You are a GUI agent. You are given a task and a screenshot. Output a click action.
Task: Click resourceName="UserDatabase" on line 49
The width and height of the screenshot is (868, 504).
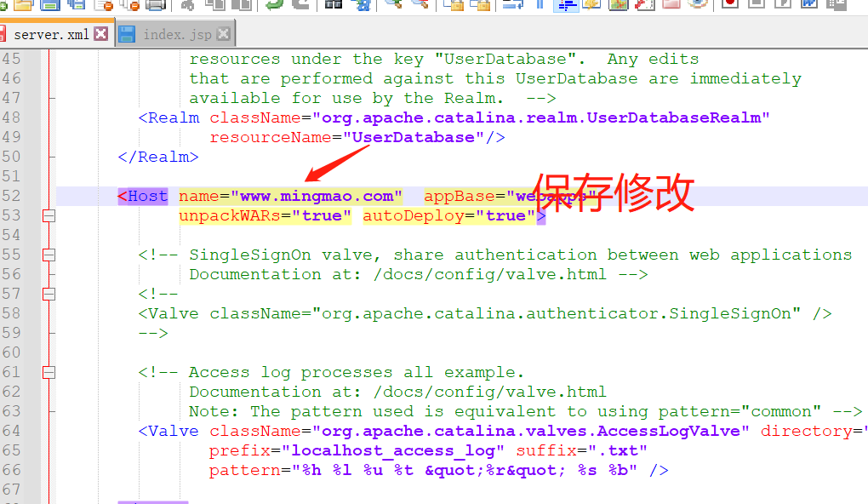pos(347,137)
